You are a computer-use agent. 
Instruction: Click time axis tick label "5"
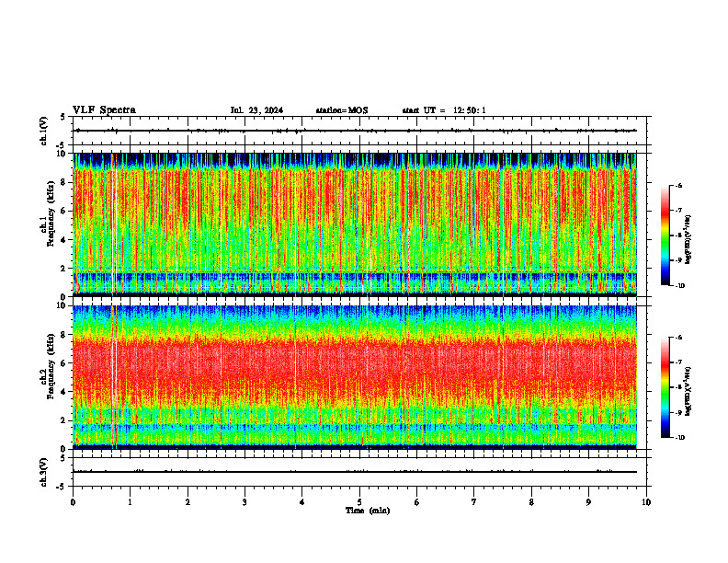point(359,502)
